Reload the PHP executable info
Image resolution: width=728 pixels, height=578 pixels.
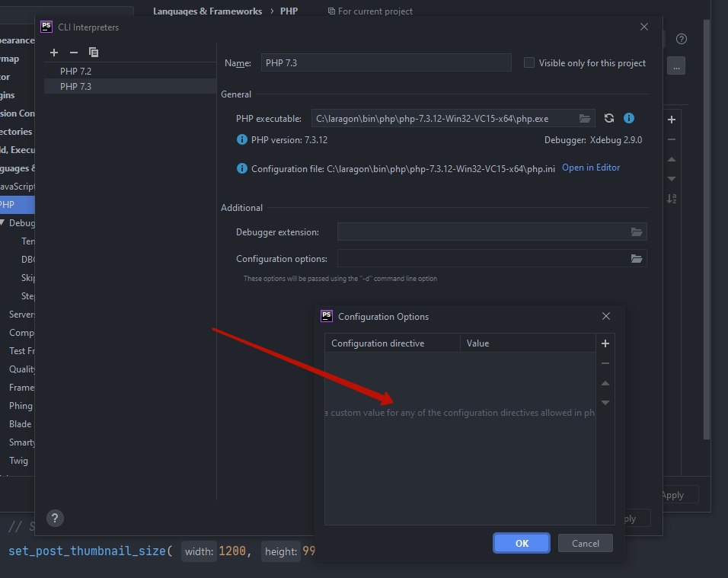point(609,118)
